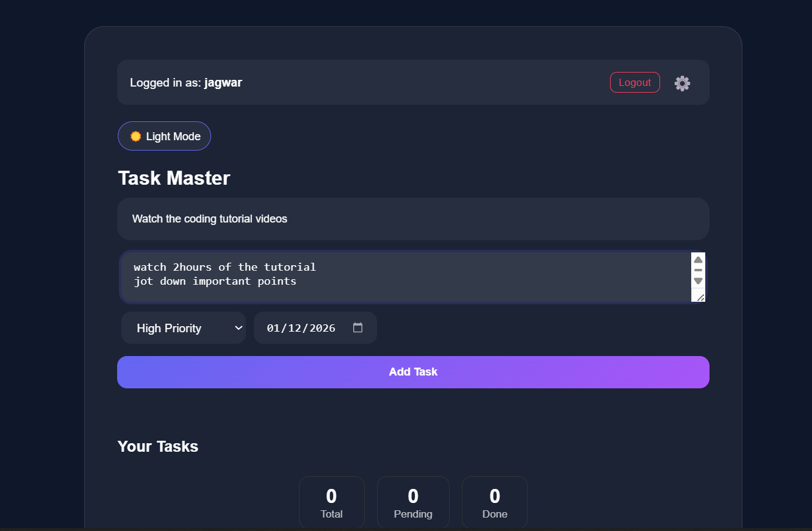Click the High Priority dropdown chevron
812x531 pixels.
click(x=239, y=327)
